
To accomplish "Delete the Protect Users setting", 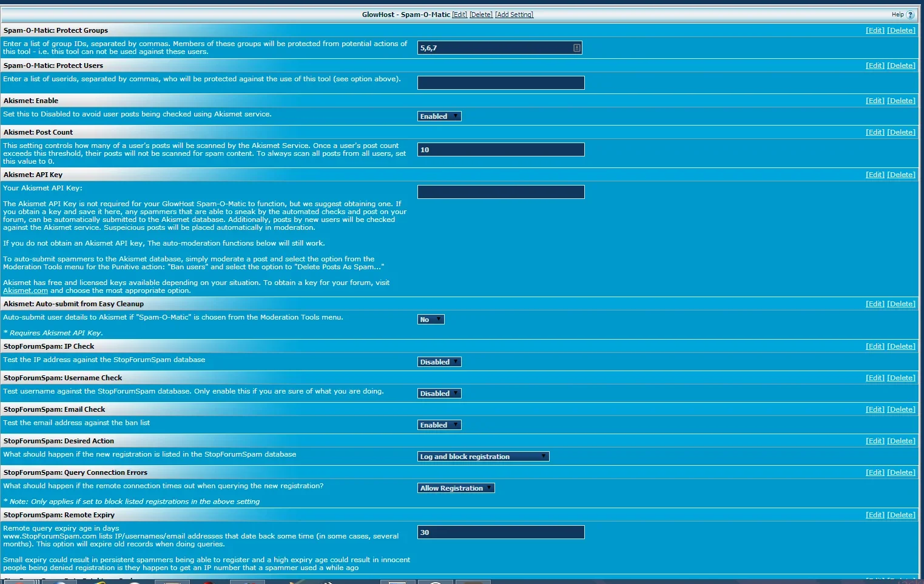I will pos(901,65).
